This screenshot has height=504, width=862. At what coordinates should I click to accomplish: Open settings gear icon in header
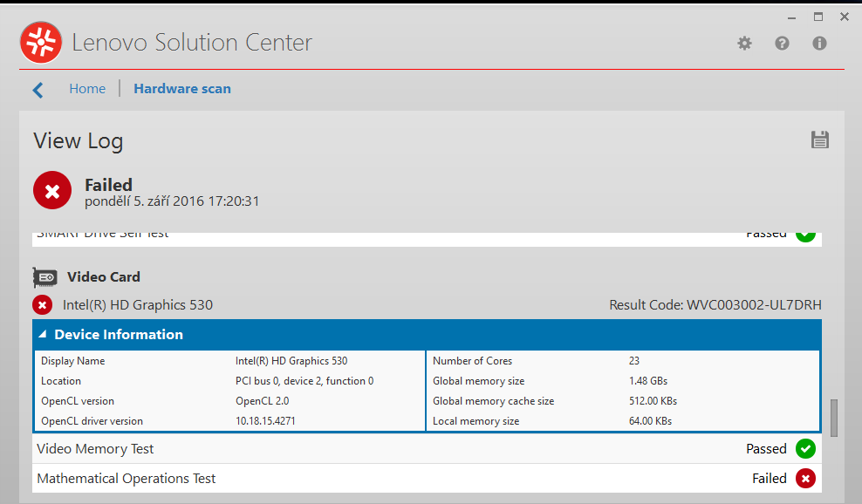(744, 44)
